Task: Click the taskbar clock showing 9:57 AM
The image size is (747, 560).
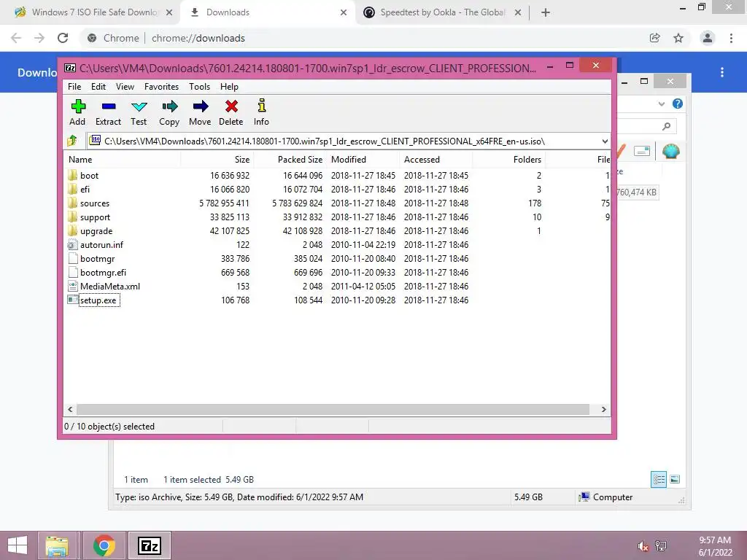Action: [715, 546]
